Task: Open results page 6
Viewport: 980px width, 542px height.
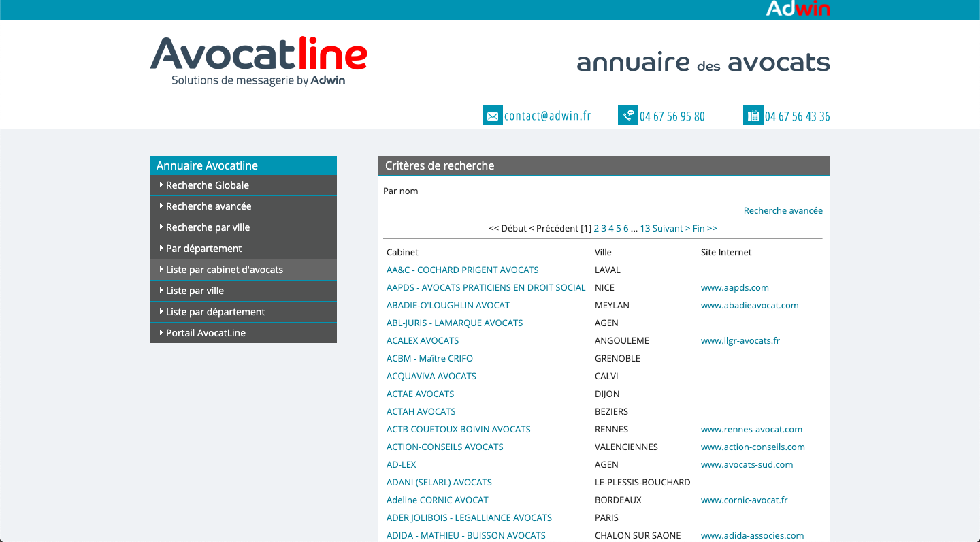Action: pyautogui.click(x=626, y=229)
